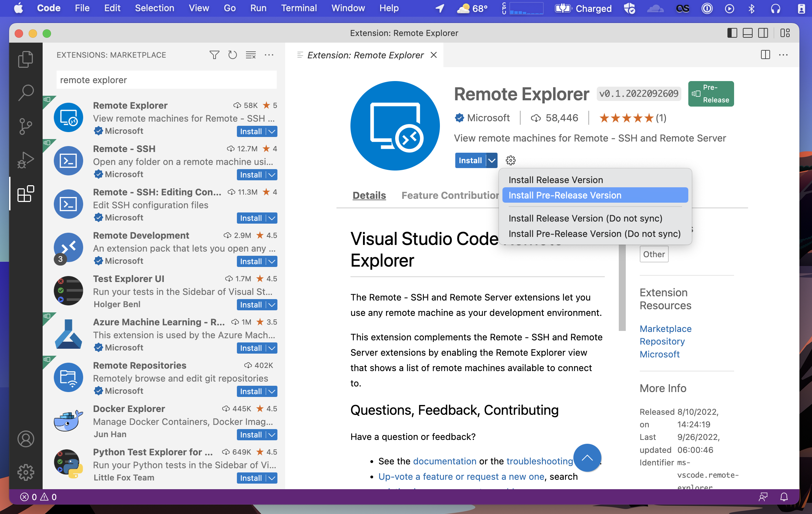Image resolution: width=812 pixels, height=514 pixels.
Task: Click the large Remote Explorer logo
Action: coord(395,126)
